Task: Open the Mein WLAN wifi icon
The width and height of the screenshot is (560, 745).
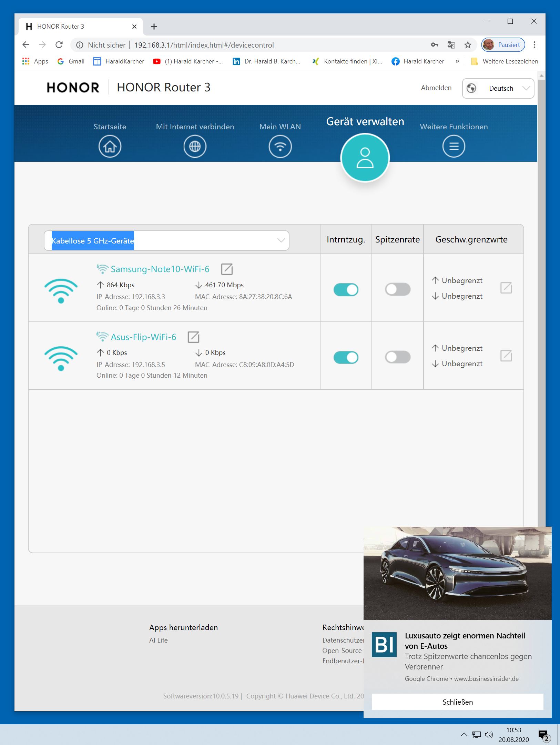Action: pos(280,147)
